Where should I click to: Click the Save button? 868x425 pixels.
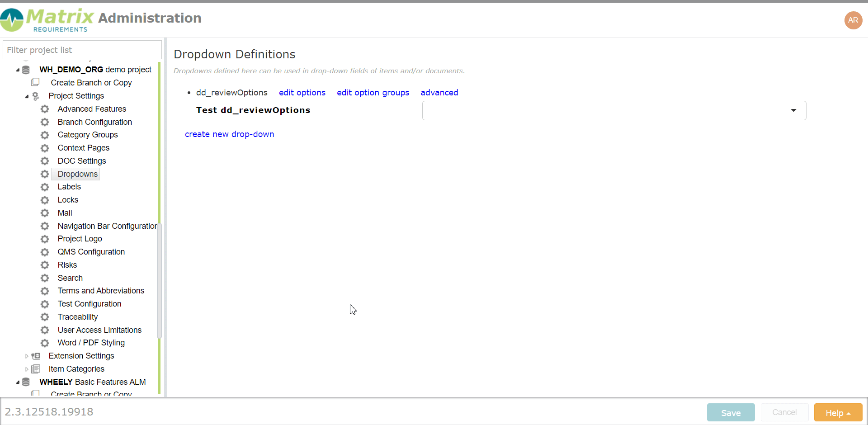click(731, 412)
